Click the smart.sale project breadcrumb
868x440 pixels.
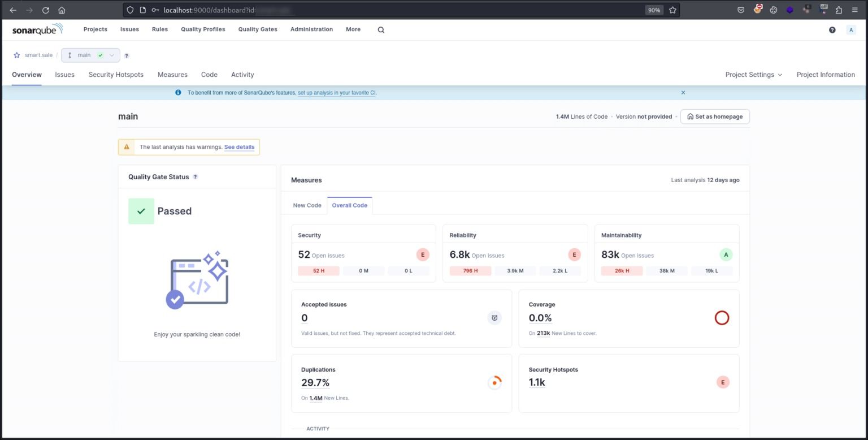(38, 55)
